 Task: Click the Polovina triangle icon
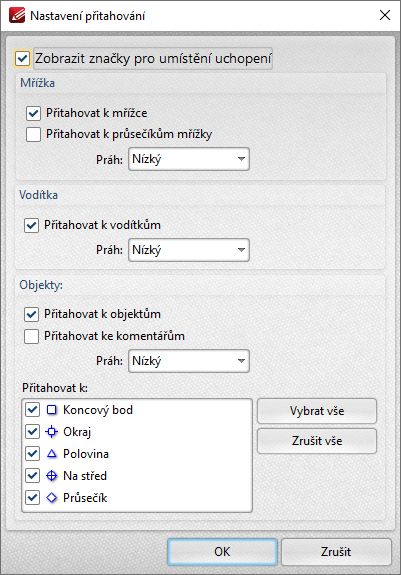[52, 454]
